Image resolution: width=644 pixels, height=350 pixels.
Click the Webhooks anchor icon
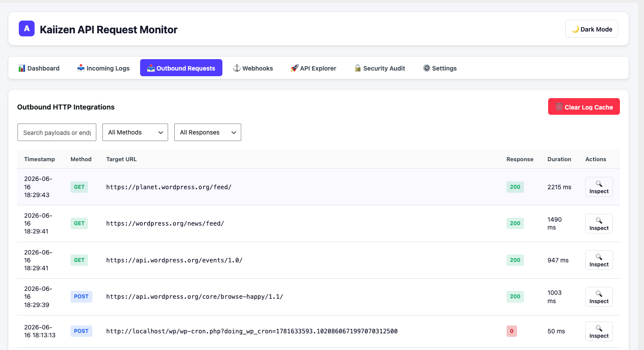point(237,68)
